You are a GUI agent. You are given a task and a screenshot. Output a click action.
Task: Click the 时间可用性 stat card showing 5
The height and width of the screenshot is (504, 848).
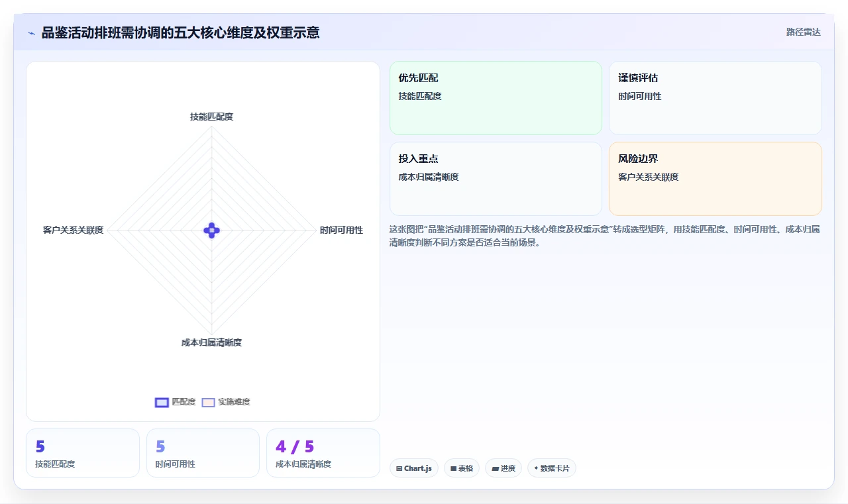(x=203, y=453)
